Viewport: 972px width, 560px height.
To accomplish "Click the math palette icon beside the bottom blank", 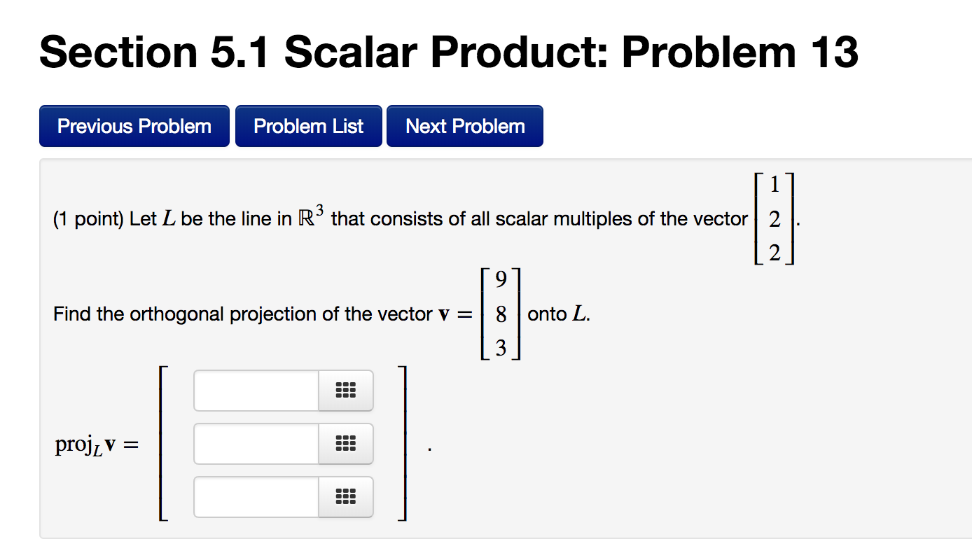I will click(346, 497).
